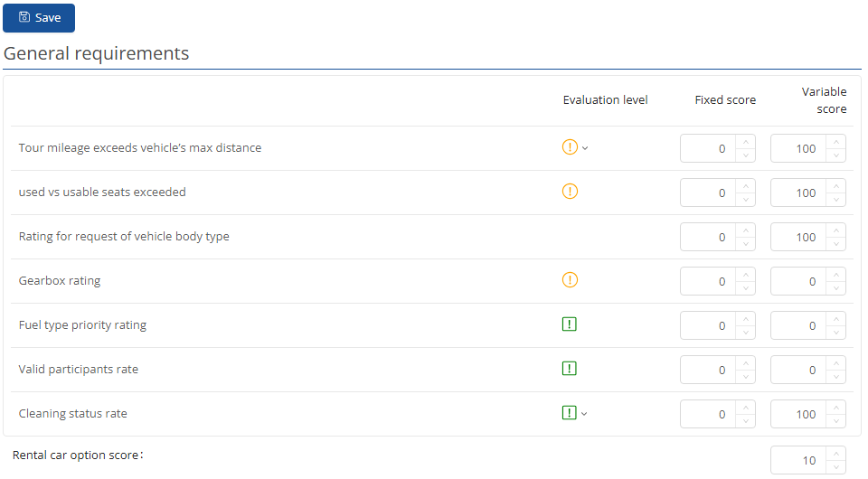
Task: Increase Gearbox rating fixed score
Action: click(x=746, y=275)
